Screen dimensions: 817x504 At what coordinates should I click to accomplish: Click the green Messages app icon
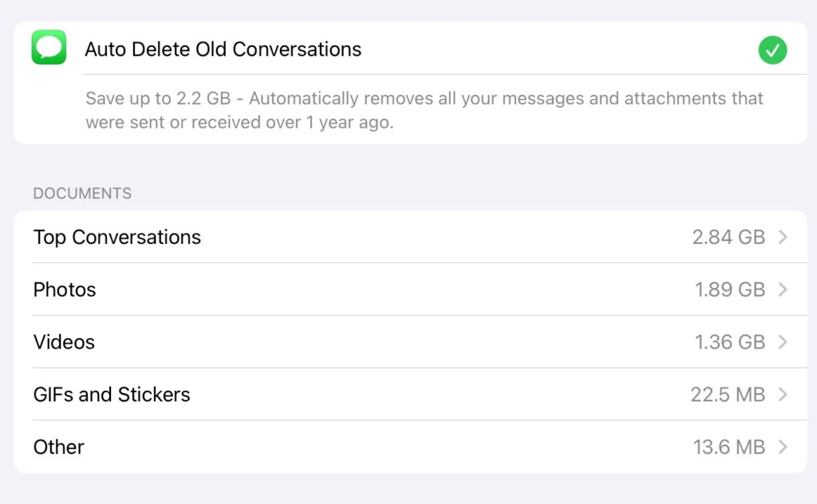coord(49,48)
